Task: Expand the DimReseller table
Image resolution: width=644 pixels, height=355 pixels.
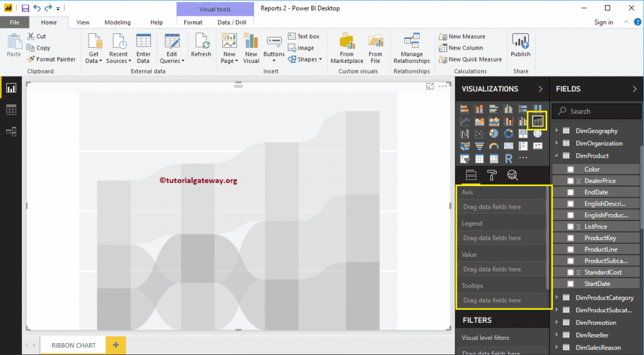Action: (557, 335)
